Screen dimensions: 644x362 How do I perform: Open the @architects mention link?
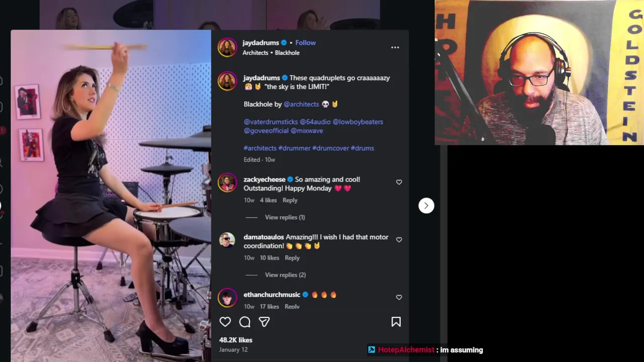click(x=301, y=104)
